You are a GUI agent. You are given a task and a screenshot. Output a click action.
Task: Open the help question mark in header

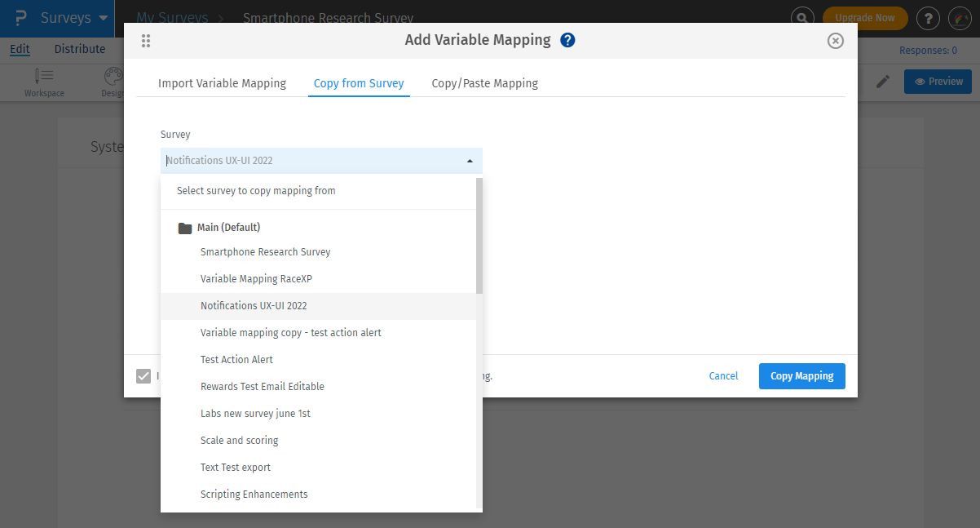tap(928, 18)
